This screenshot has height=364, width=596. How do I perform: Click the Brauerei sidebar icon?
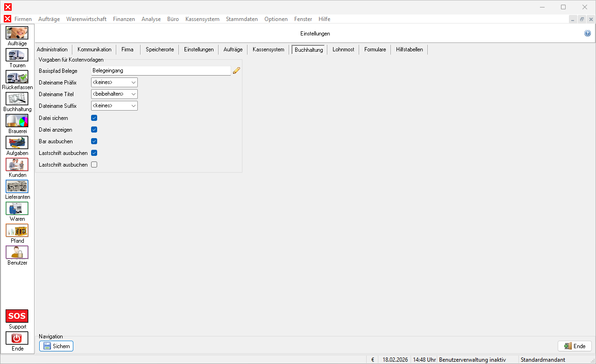17,121
